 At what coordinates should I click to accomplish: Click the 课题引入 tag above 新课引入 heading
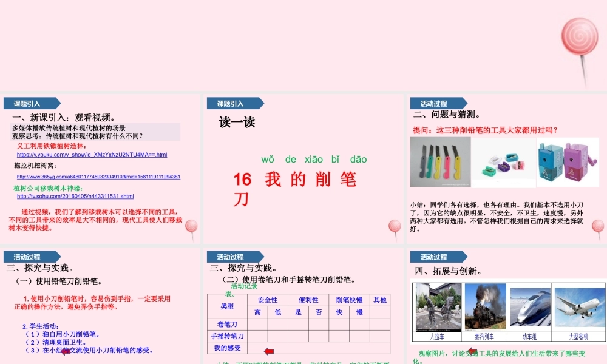coord(32,103)
